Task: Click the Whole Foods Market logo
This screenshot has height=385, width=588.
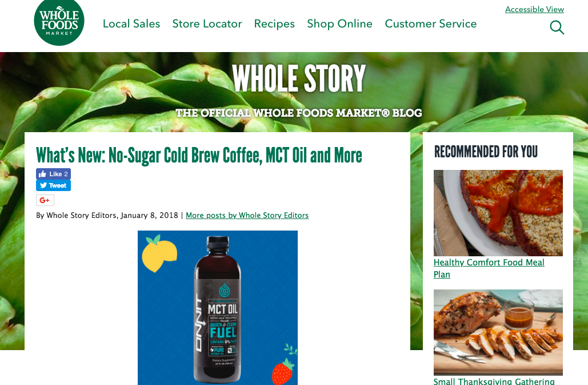Action: 59,22
